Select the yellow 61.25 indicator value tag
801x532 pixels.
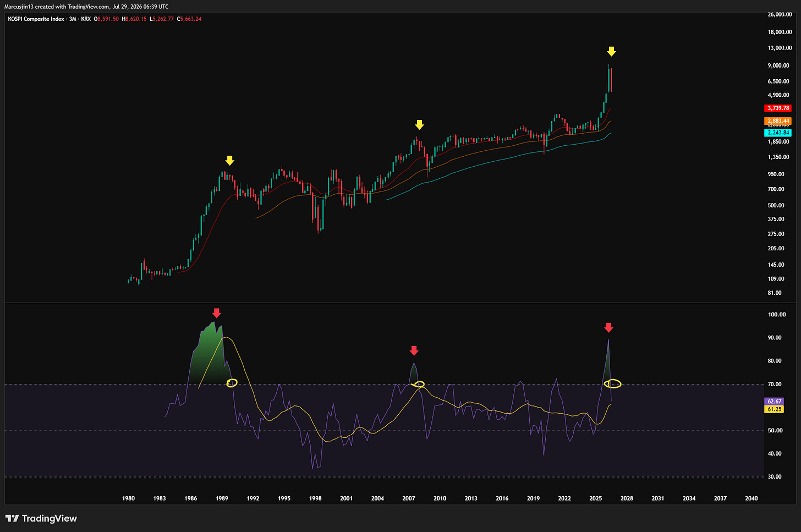pyautogui.click(x=775, y=409)
